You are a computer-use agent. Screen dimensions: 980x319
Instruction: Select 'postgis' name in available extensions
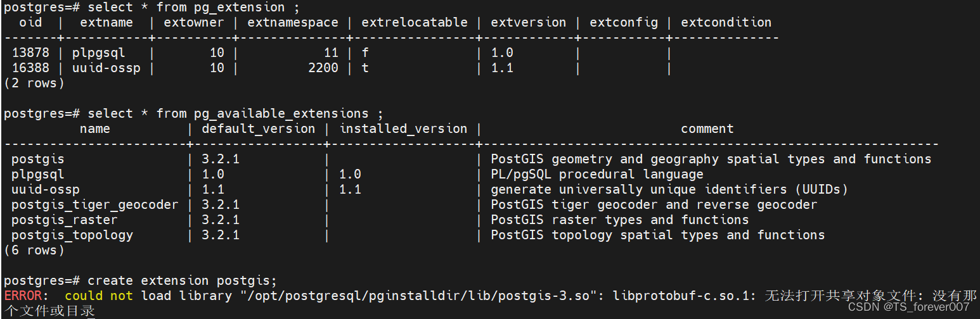pos(38,159)
